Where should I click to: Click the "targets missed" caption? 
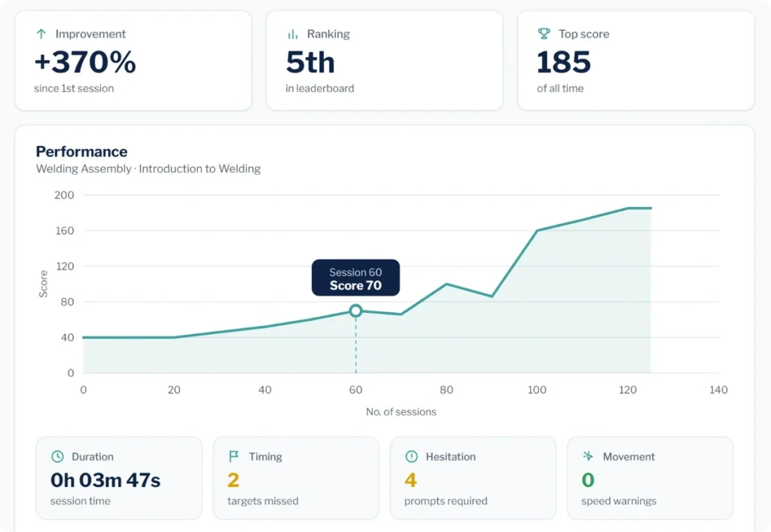pos(263,501)
